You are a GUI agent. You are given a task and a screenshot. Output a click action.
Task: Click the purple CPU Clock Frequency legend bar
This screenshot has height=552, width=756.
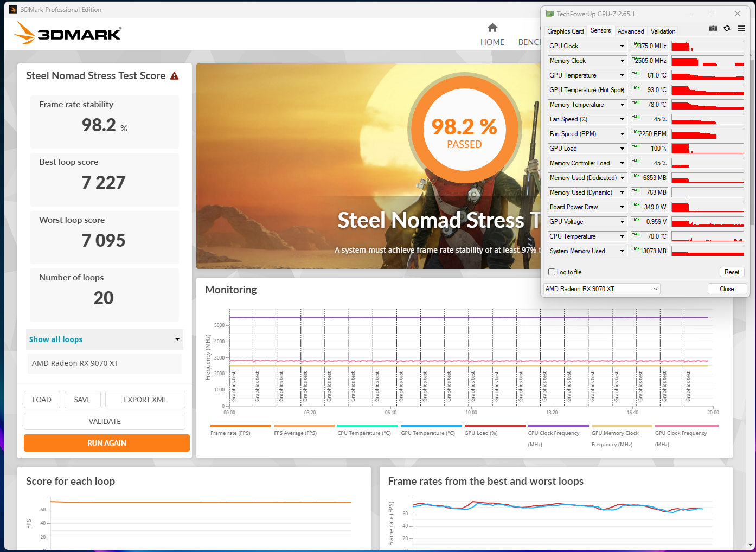coord(558,426)
